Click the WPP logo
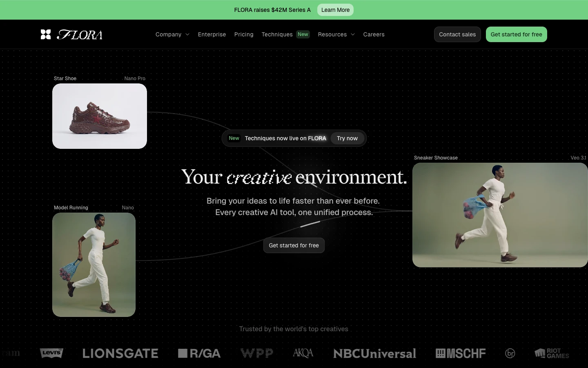This screenshot has width=588, height=368. [x=256, y=353]
